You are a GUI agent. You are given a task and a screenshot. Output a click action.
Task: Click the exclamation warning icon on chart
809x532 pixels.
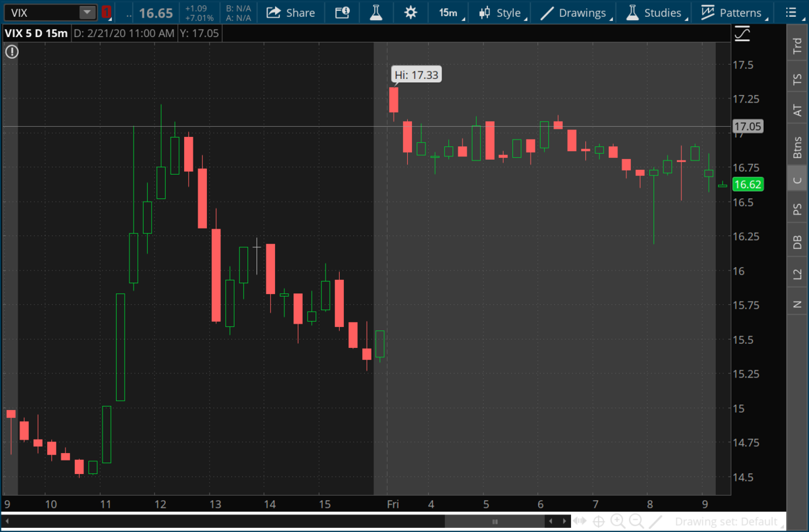pyautogui.click(x=11, y=51)
